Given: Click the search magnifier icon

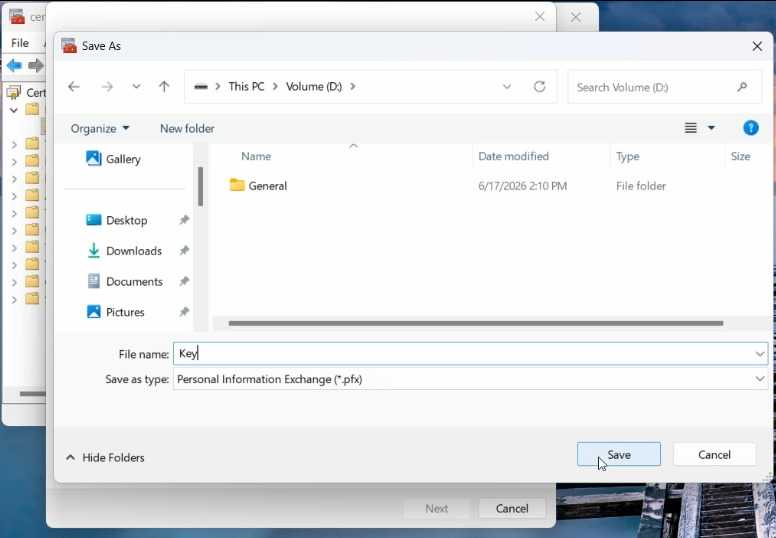Looking at the screenshot, I should [742, 87].
